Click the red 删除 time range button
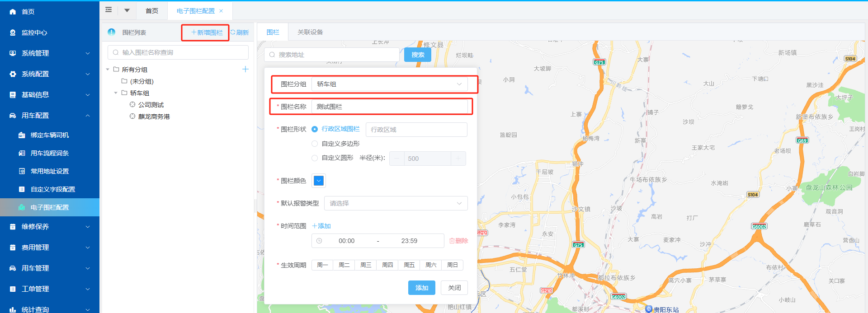This screenshot has height=313, width=868. [458, 241]
